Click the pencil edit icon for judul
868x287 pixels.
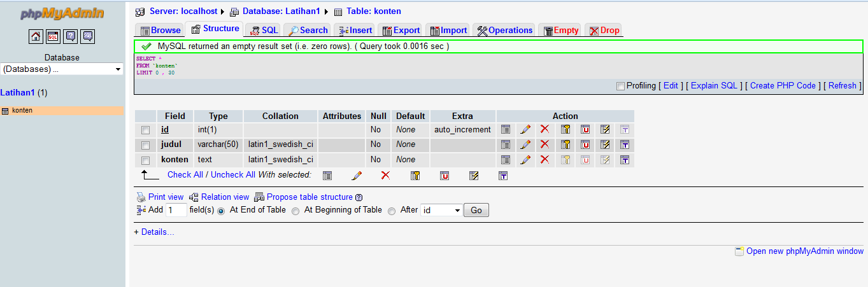(x=525, y=144)
